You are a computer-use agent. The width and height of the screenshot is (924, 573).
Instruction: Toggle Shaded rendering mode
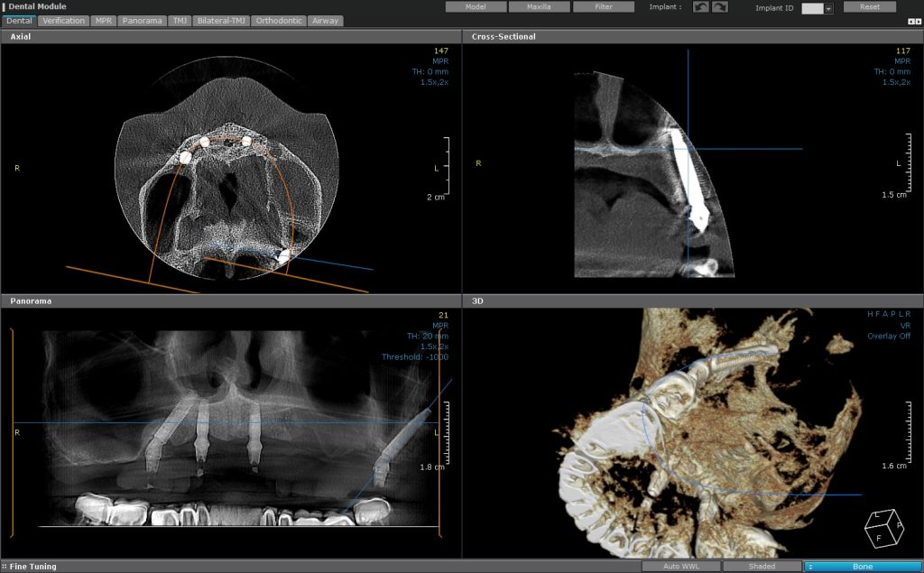(x=762, y=566)
